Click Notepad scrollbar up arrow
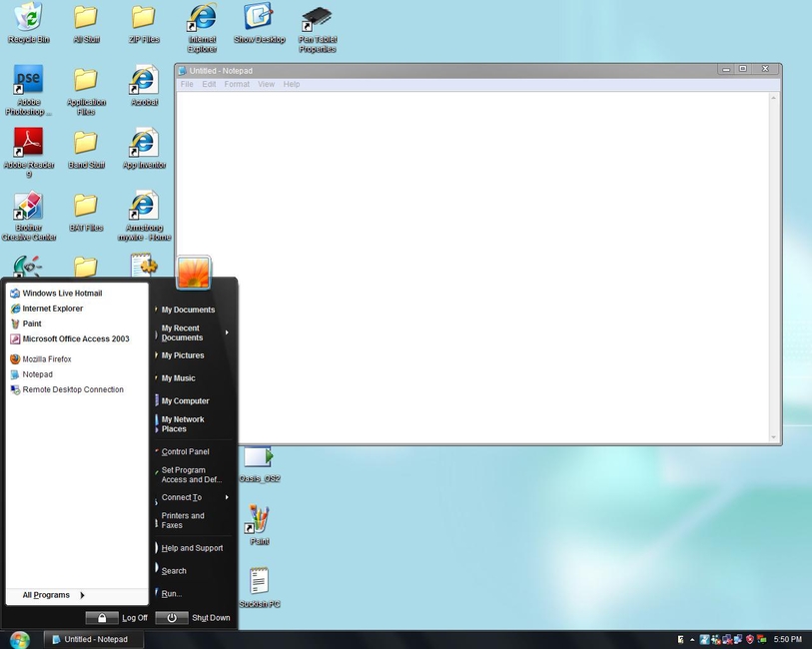812x649 pixels. (774, 97)
